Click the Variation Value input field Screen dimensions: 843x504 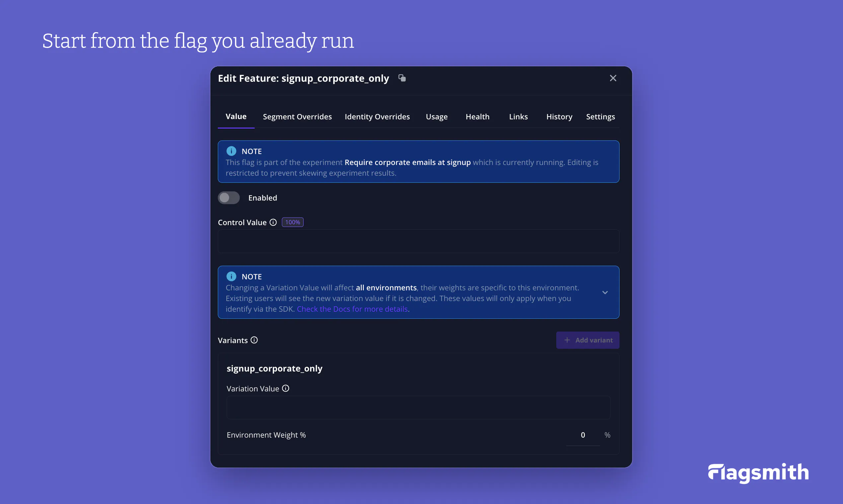pos(419,408)
